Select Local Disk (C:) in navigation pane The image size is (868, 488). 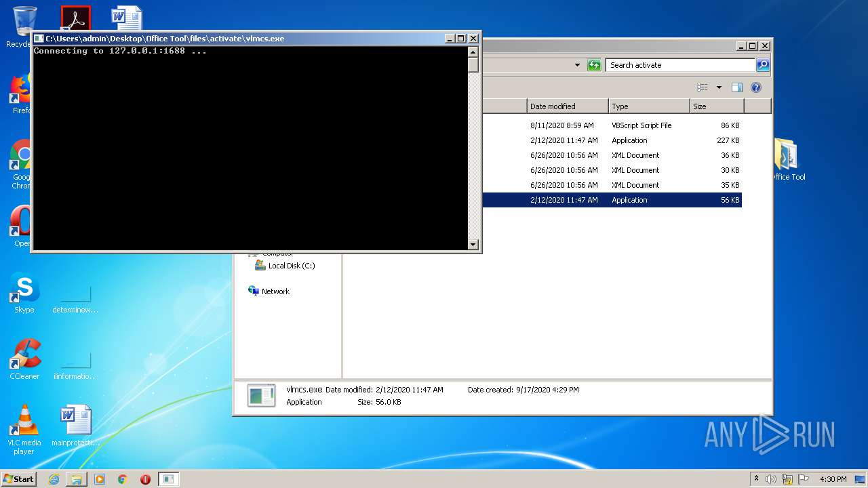click(x=285, y=266)
